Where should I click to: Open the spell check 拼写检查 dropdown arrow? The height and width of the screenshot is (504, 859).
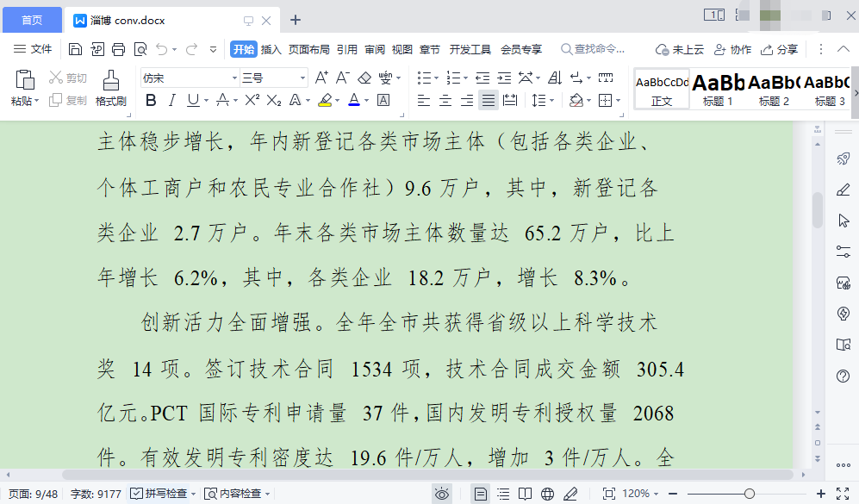coord(193,494)
